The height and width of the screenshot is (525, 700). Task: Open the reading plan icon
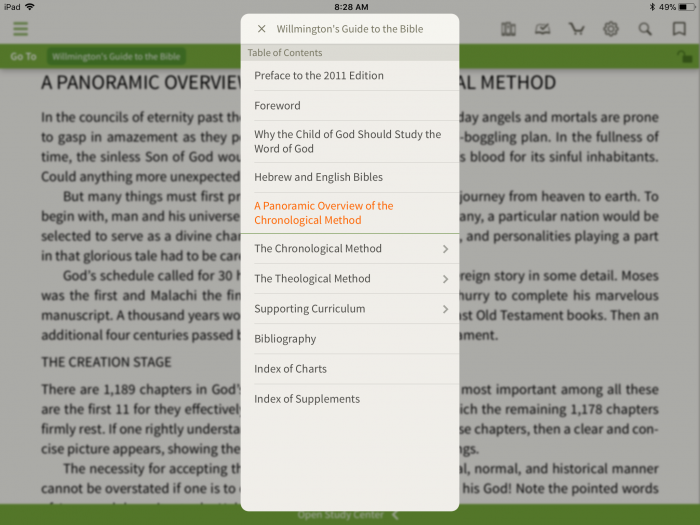coord(542,29)
